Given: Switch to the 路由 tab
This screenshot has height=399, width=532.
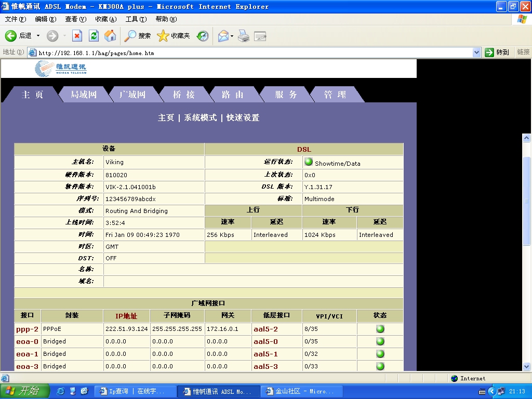Looking at the screenshot, I should (x=232, y=95).
